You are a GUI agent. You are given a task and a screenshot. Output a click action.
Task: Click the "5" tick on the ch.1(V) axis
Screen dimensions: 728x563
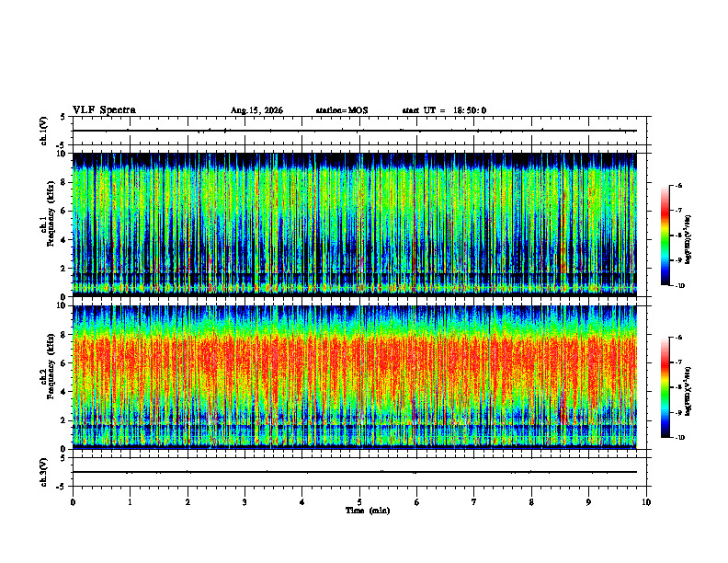click(63, 117)
